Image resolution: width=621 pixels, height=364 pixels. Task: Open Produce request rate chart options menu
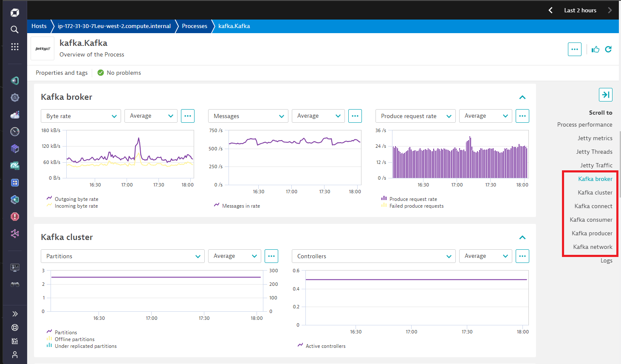click(522, 116)
